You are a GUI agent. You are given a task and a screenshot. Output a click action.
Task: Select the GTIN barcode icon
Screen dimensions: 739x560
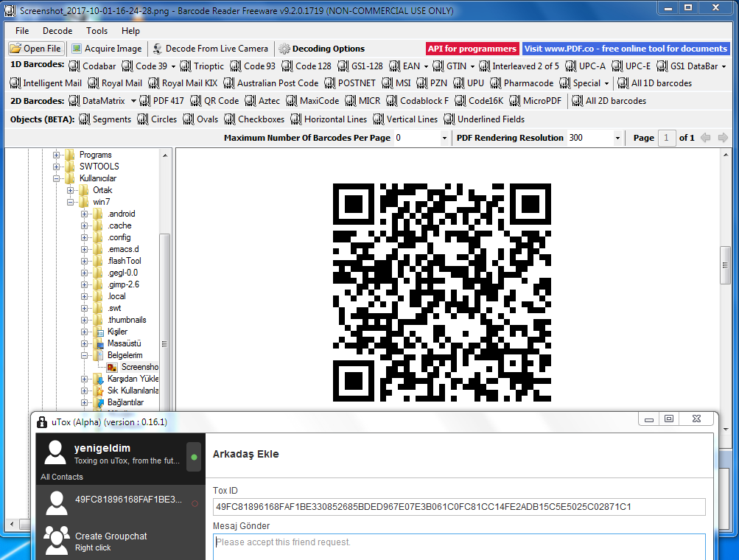[x=438, y=66]
